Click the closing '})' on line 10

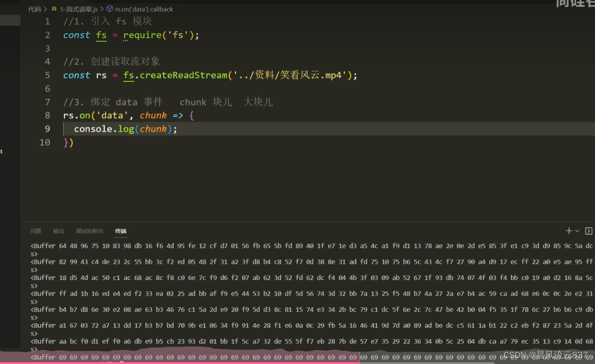pyautogui.click(x=68, y=143)
